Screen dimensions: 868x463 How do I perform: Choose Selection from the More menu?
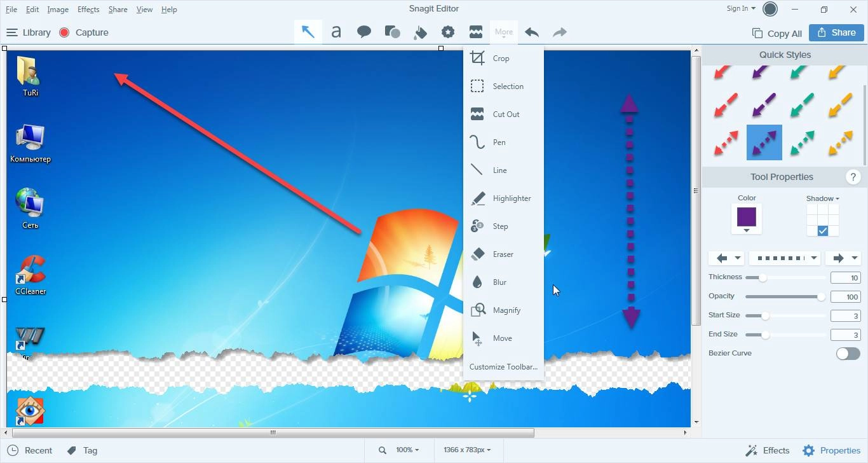point(503,86)
